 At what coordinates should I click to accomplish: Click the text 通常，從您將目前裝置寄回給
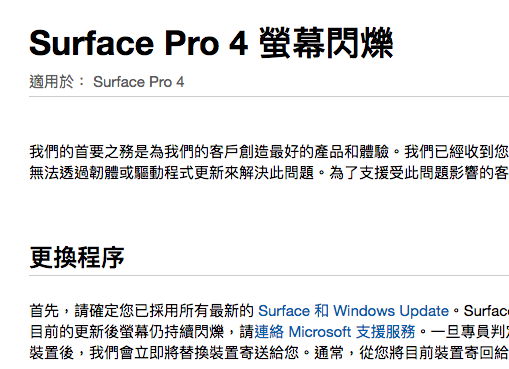coord(411,353)
